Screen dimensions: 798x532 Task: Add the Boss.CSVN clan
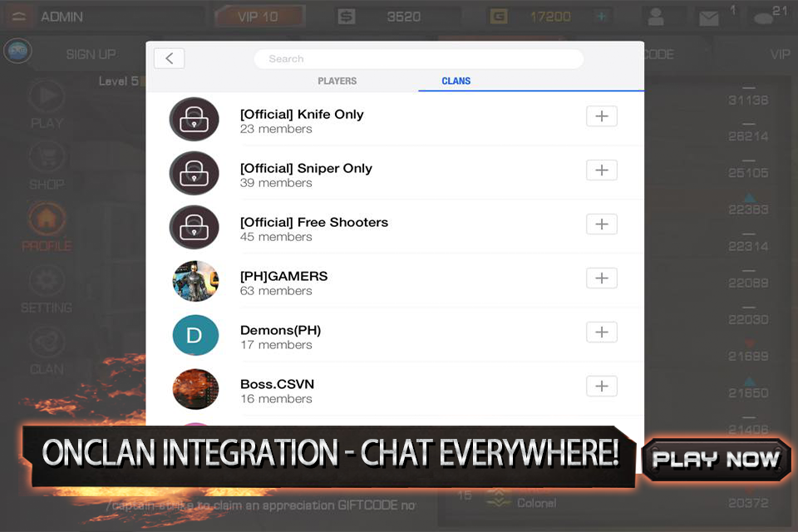(x=601, y=387)
